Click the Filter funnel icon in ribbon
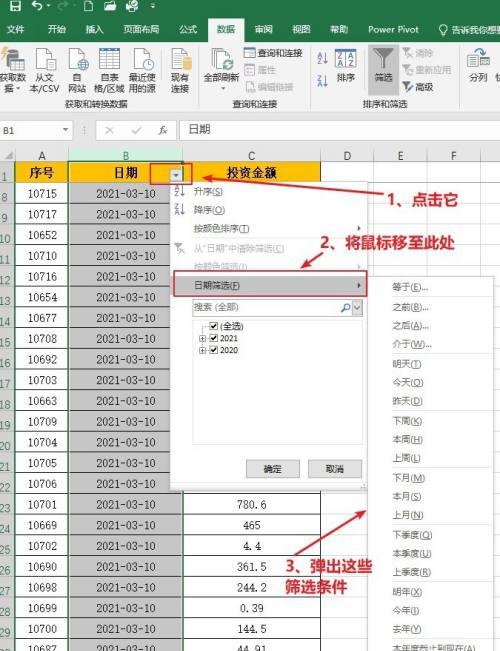The image size is (500, 651). point(382,59)
